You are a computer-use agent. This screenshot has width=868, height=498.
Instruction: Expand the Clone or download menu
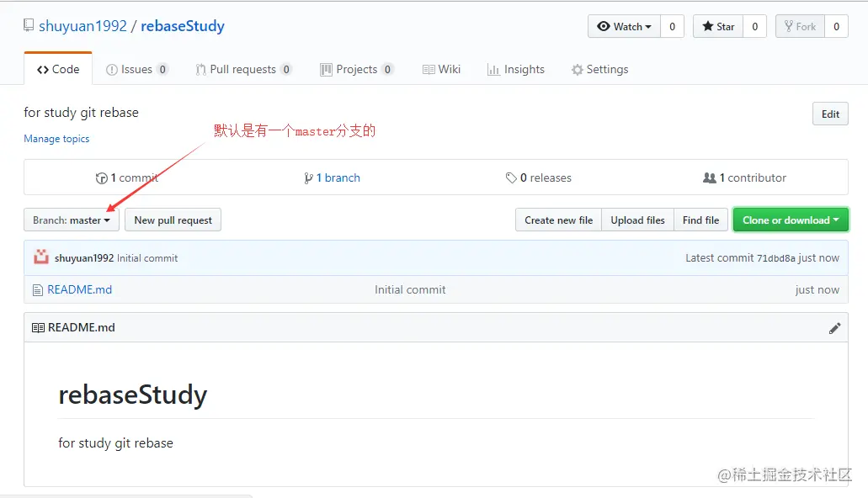click(790, 220)
